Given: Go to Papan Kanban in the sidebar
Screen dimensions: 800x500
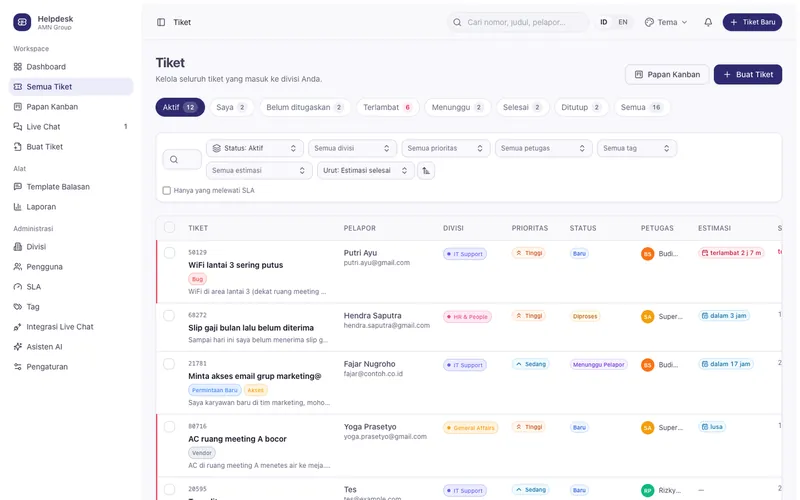Looking at the screenshot, I should (71, 107).
